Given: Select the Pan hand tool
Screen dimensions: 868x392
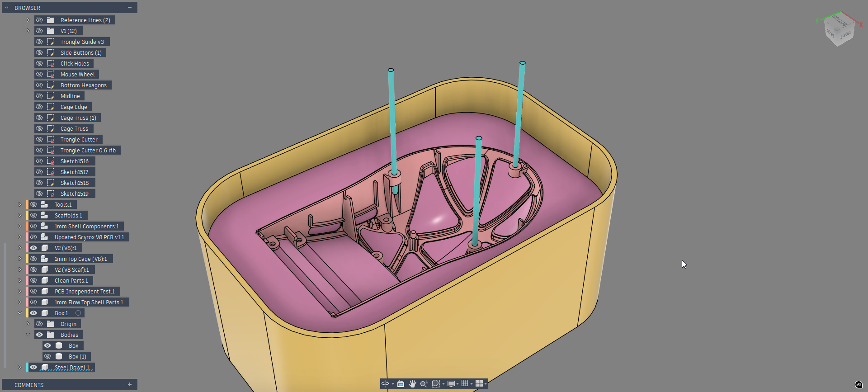Looking at the screenshot, I should (412, 383).
